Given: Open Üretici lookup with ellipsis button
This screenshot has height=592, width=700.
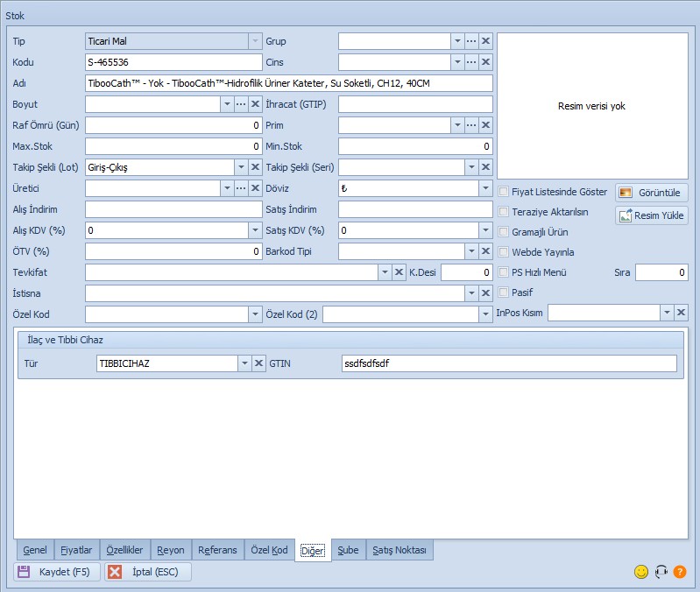Looking at the screenshot, I should coord(241,188).
